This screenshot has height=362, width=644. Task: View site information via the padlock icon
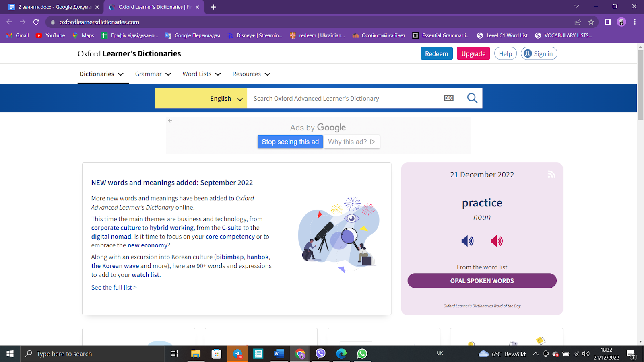point(53,22)
